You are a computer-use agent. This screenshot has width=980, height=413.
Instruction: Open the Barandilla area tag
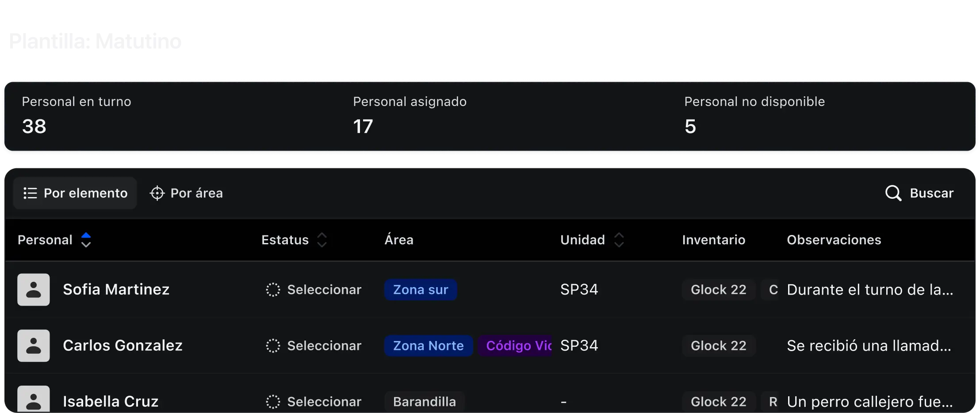pyautogui.click(x=424, y=402)
